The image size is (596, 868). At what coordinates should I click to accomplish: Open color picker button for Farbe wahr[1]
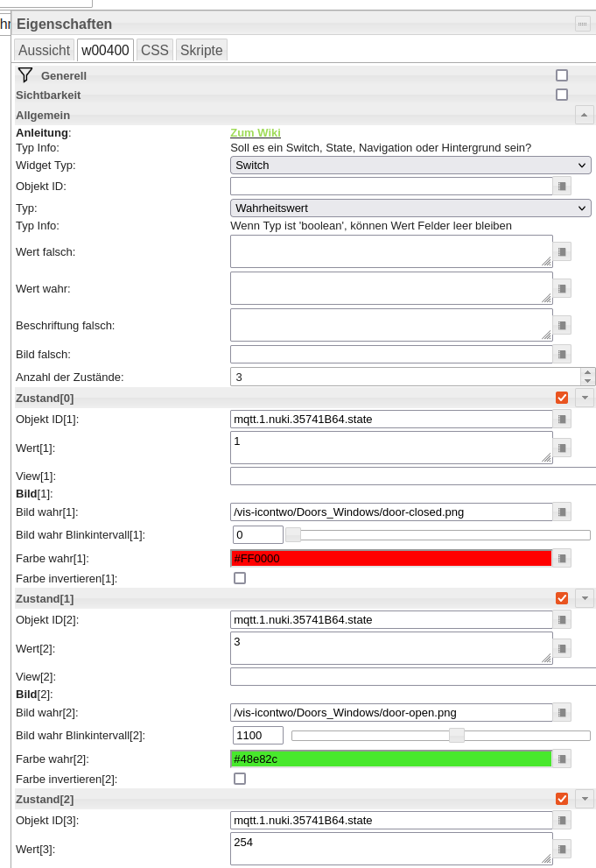point(562,559)
